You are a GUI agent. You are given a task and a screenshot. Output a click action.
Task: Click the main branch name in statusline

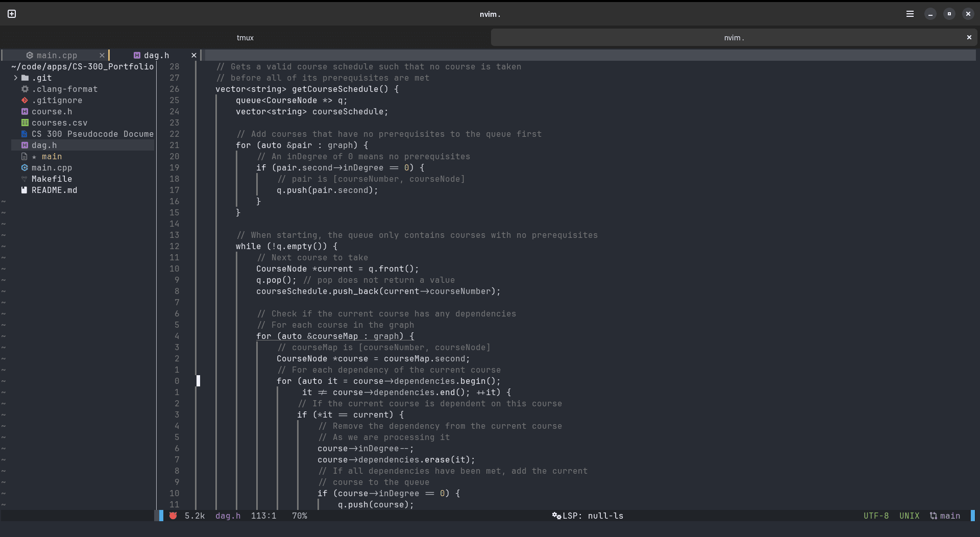(x=950, y=516)
